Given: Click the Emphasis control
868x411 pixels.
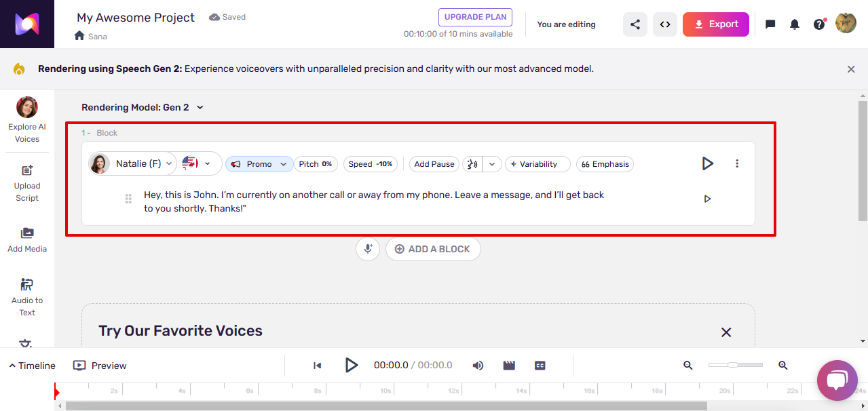Looking at the screenshot, I should click(x=604, y=163).
